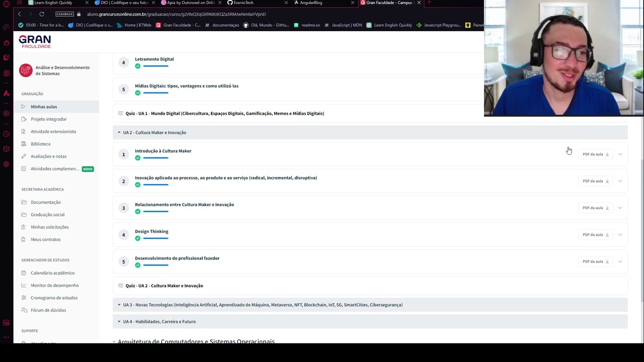This screenshot has width=644, height=362.
Task: Open the readme.so bookmark
Action: pos(307,25)
